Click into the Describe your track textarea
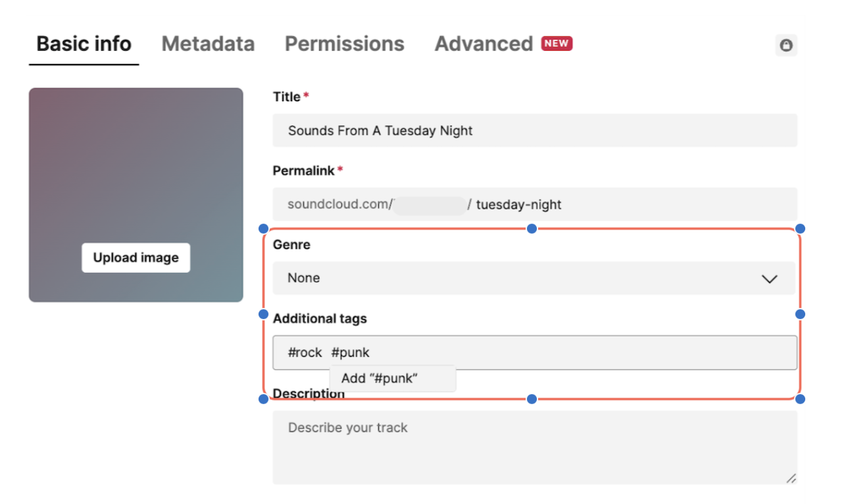This screenshot has height=504, width=850. pos(534,447)
